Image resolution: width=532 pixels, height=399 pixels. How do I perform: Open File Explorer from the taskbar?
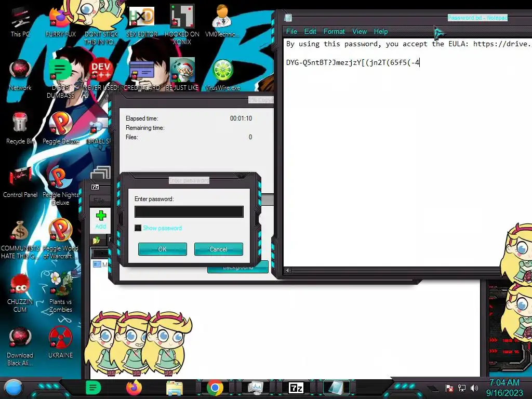pos(175,388)
